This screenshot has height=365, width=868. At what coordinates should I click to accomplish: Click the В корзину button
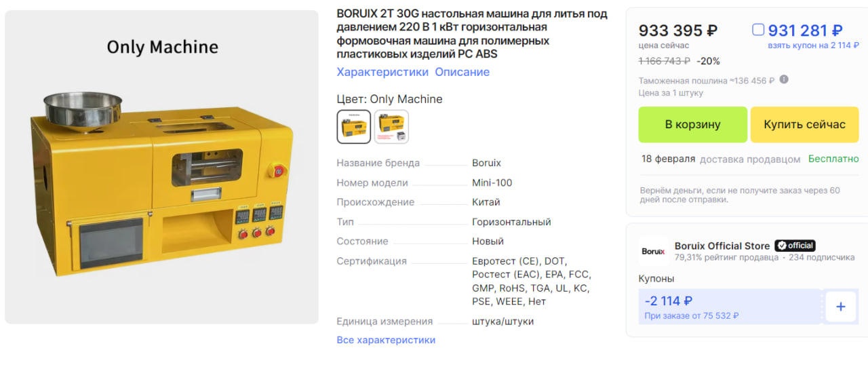692,125
